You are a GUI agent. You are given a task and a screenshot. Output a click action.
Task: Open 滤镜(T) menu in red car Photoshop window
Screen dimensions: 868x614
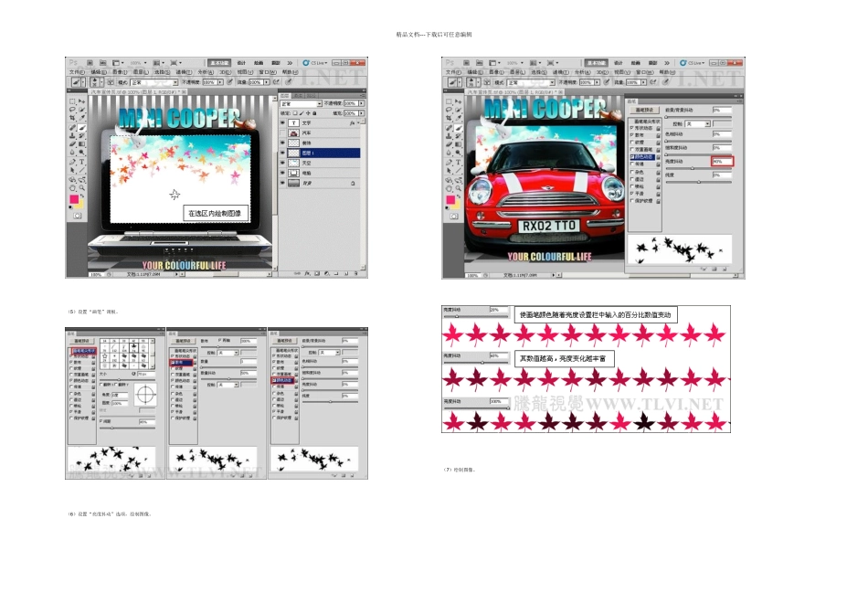(x=560, y=72)
